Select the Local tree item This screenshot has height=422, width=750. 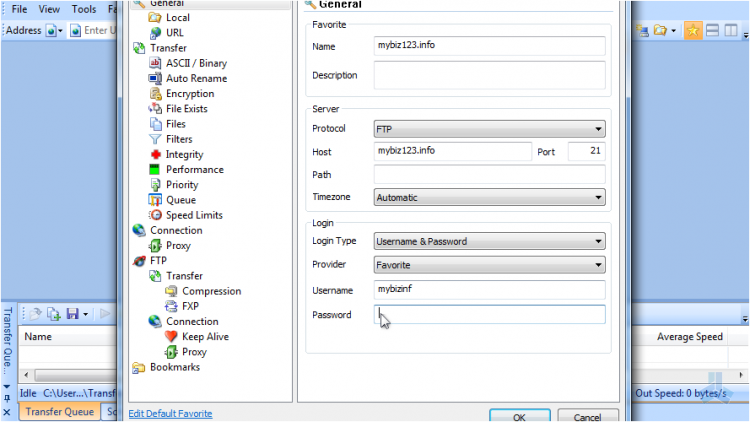pos(178,18)
